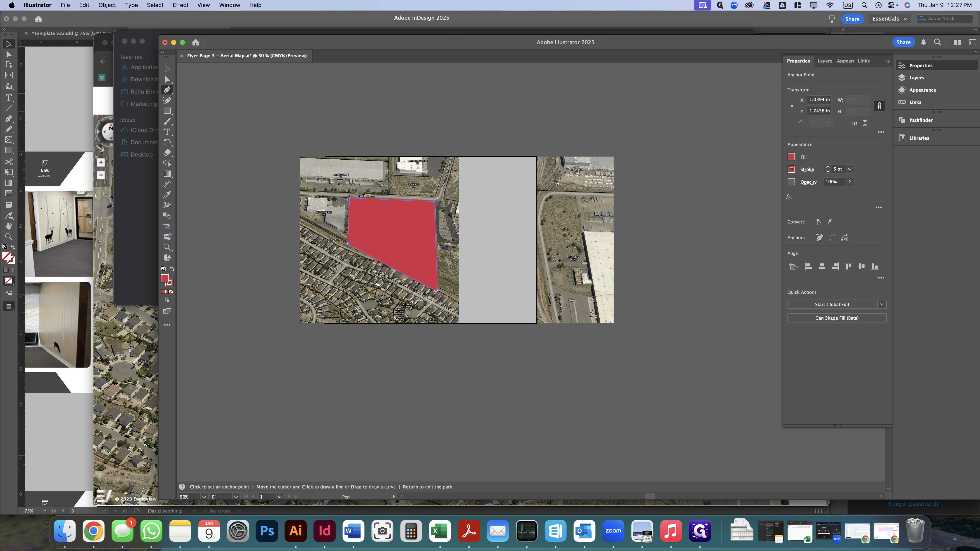Select the Direct Selection tool in Illustrator
This screenshot has width=980, height=551.
click(x=167, y=79)
